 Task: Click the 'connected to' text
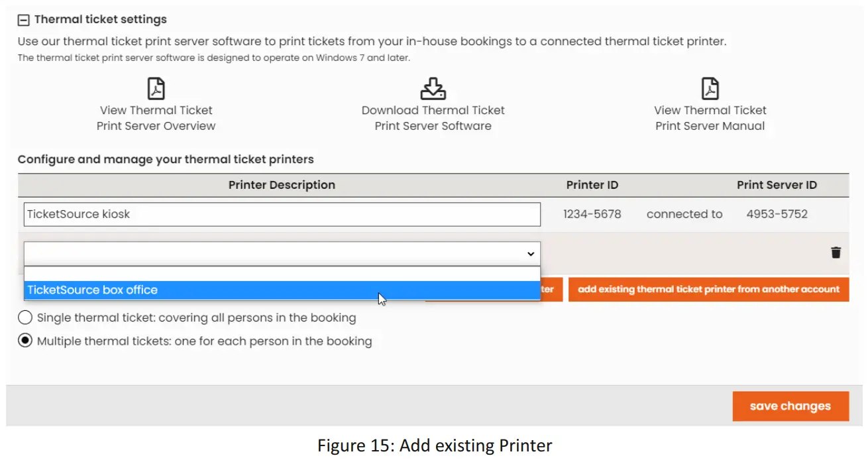[x=684, y=214]
